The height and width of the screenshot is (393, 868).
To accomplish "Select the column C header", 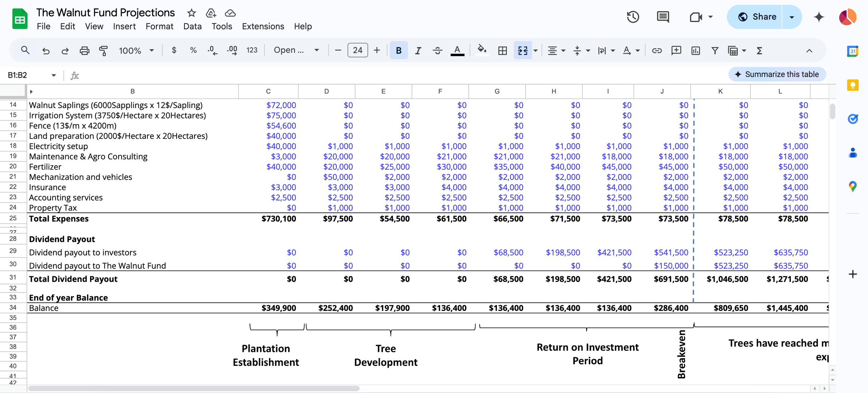I will [x=268, y=91].
